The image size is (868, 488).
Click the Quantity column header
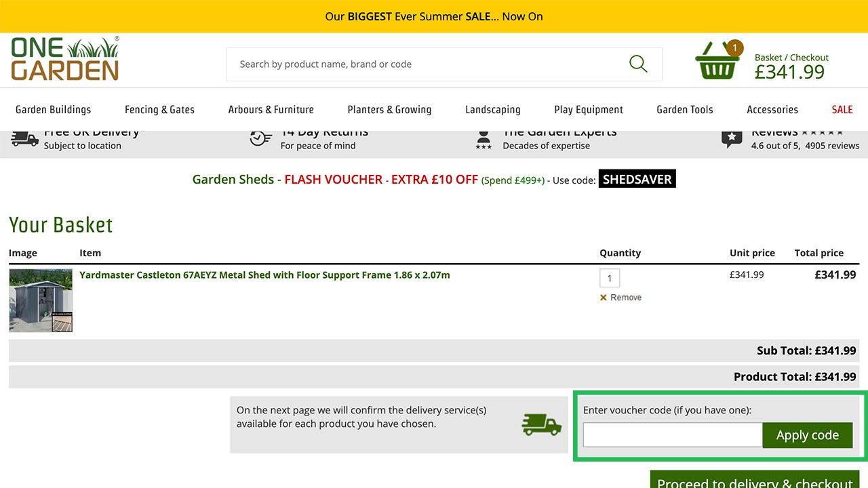tap(620, 253)
